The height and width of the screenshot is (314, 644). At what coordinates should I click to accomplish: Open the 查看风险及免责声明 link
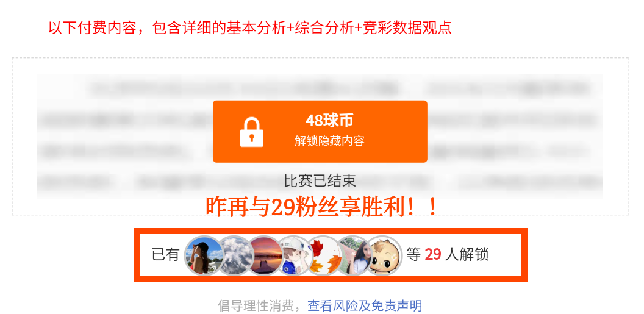point(365,305)
